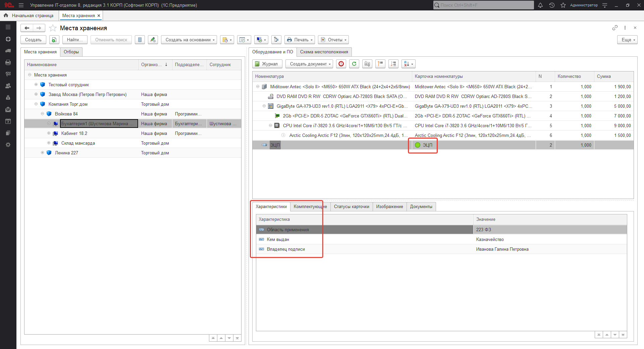Expand the Ленина 227 tree node

(43, 153)
